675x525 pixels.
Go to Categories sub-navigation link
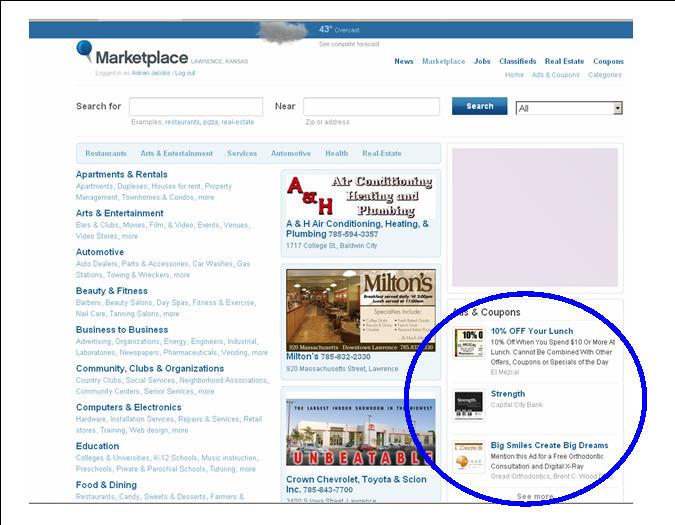605,74
